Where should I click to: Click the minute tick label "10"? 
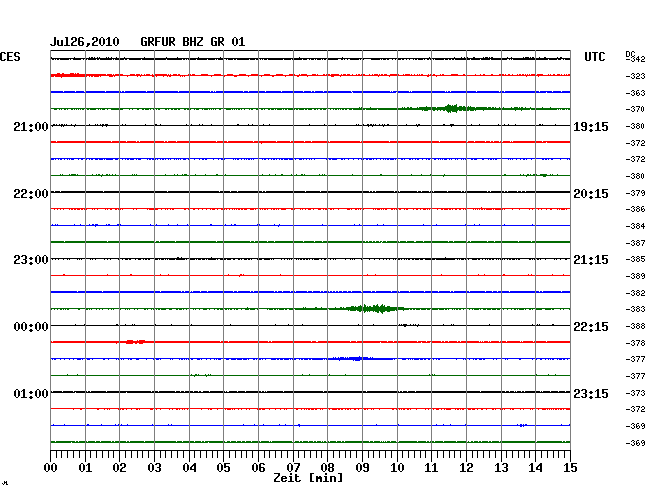click(x=397, y=467)
